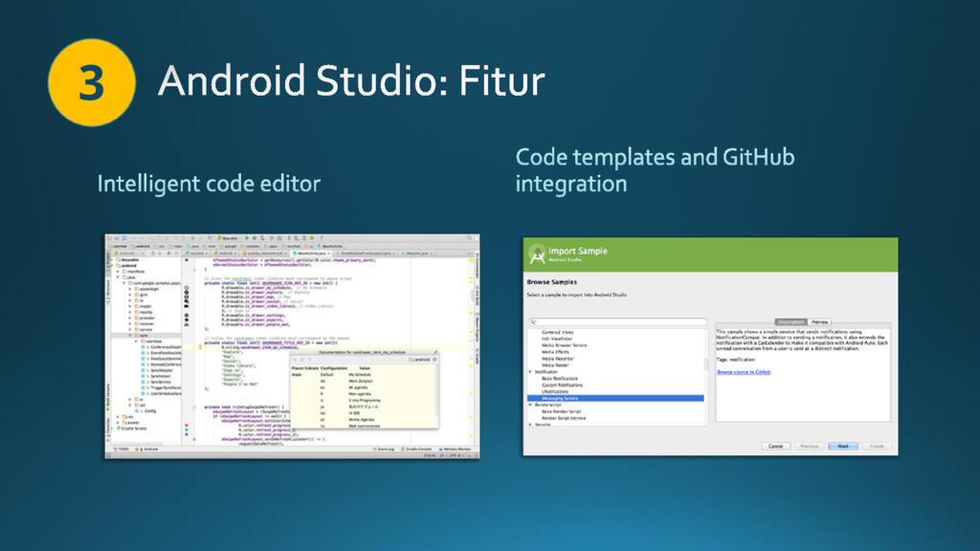
Task: Select Media Router sample
Action: [x=555, y=364]
